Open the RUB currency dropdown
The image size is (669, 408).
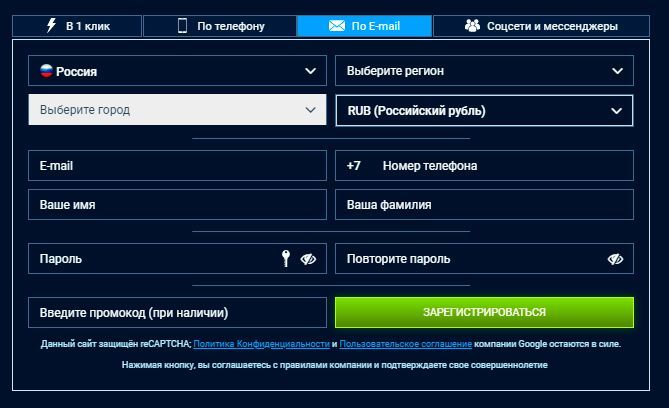coord(484,111)
